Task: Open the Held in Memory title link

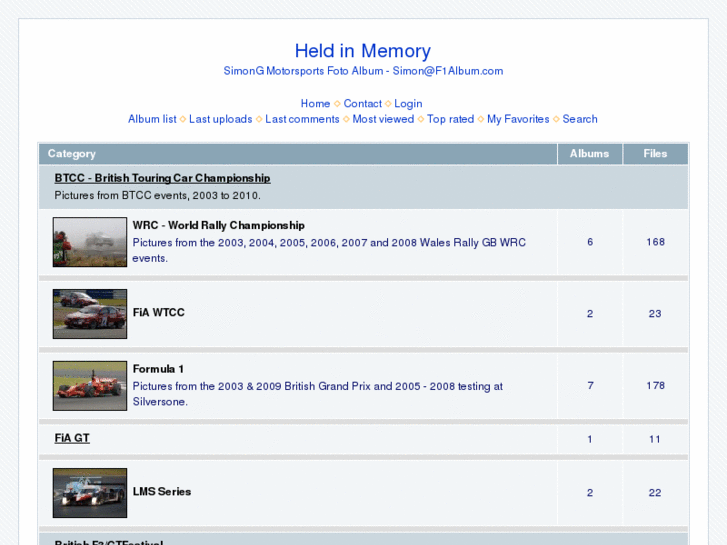Action: coord(363,51)
